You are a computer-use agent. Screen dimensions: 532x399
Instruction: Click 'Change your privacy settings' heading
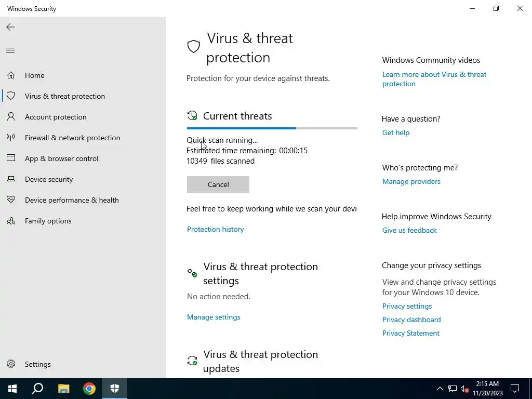pos(431,265)
